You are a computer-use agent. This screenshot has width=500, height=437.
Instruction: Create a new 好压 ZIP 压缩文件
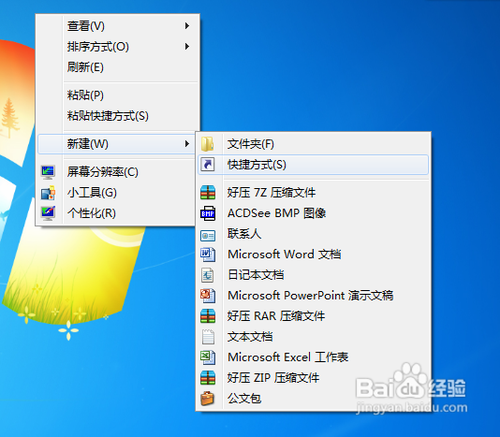pyautogui.click(x=313, y=378)
